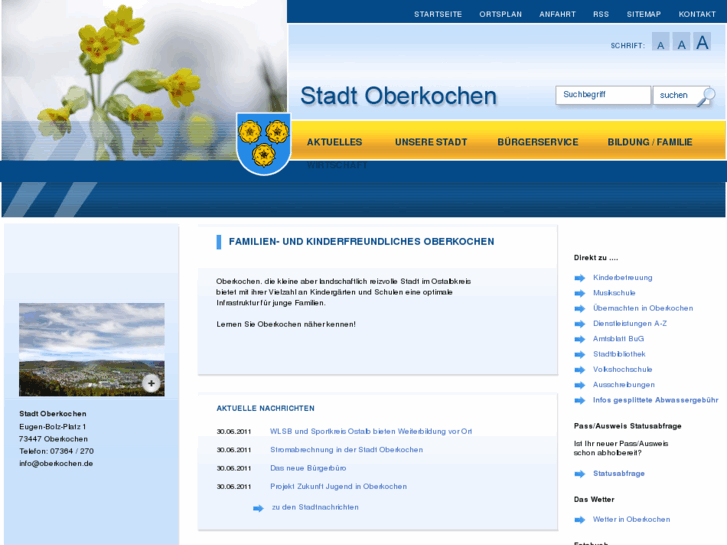Click the arrow icon beside Volkshochschule
The image size is (727, 545).
click(x=580, y=370)
